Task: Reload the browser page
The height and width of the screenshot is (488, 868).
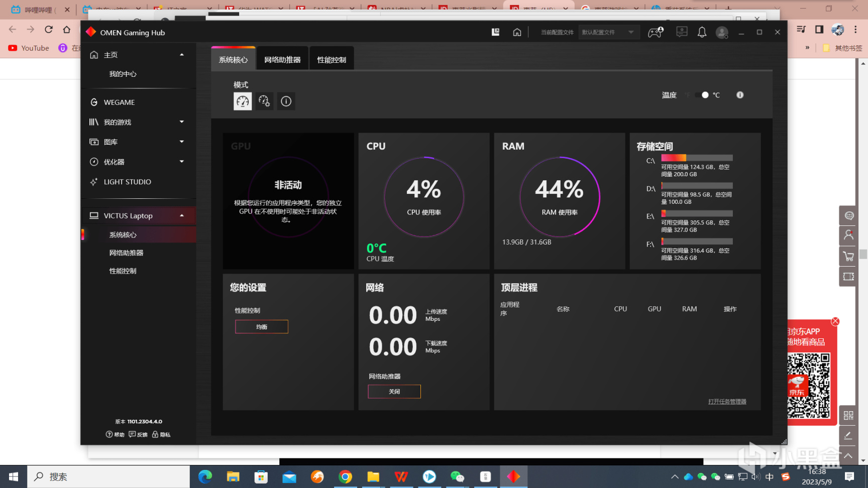Action: tap(49, 30)
